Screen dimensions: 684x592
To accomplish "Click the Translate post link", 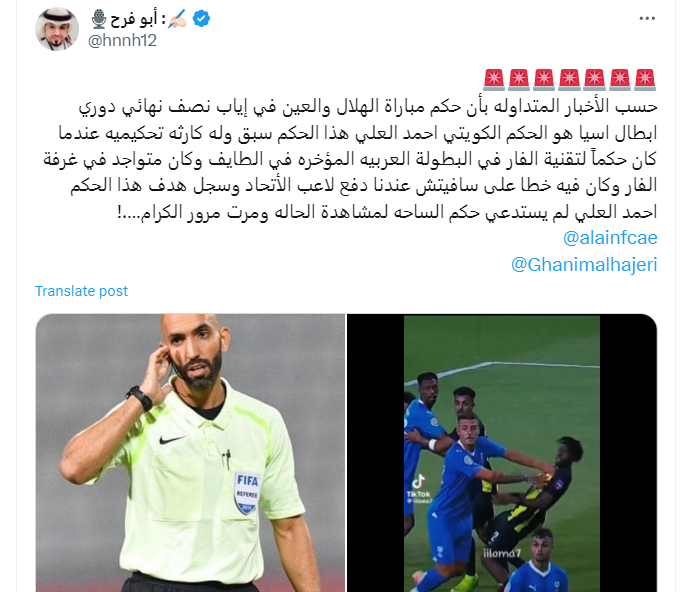I will click(81, 291).
